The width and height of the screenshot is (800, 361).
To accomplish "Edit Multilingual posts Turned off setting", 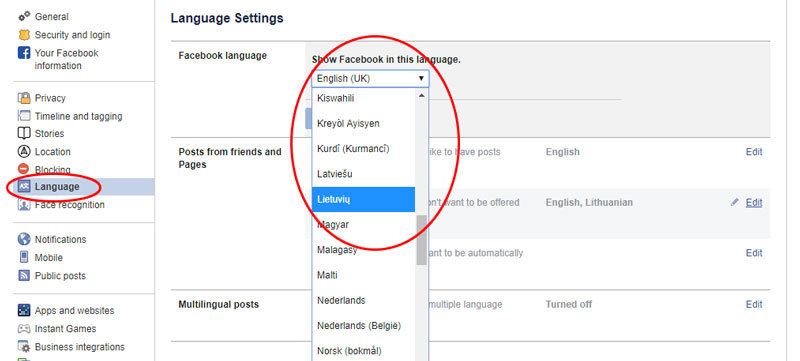I will click(x=754, y=304).
